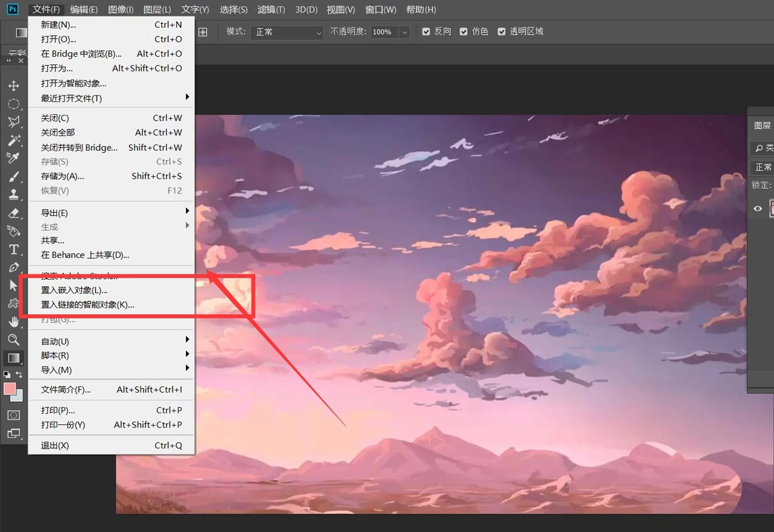The image size is (774, 532).
Task: Select the Zoom magnifier tool
Action: pos(14,339)
